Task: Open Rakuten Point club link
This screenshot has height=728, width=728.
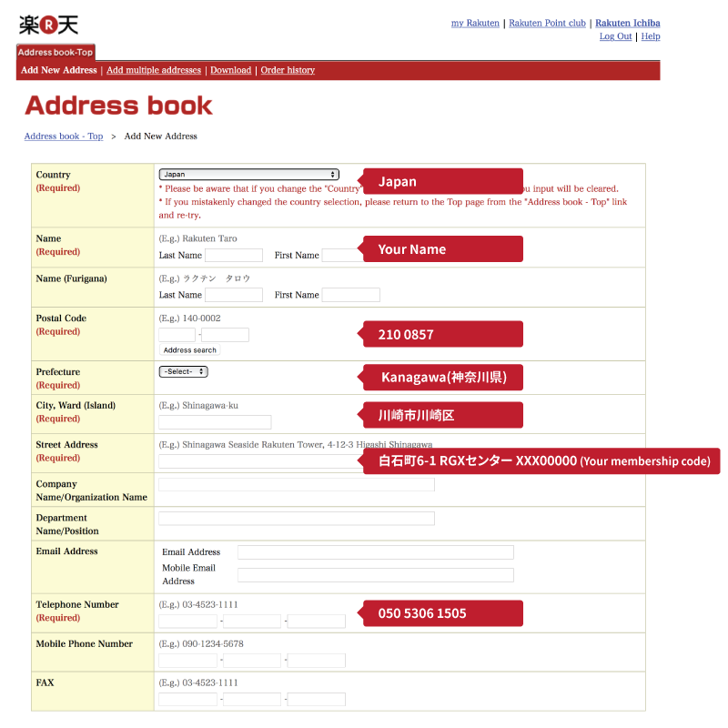Action: [547, 23]
